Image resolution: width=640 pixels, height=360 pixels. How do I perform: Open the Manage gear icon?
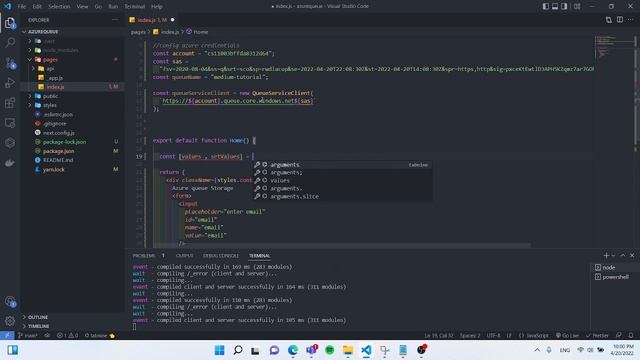(x=10, y=321)
